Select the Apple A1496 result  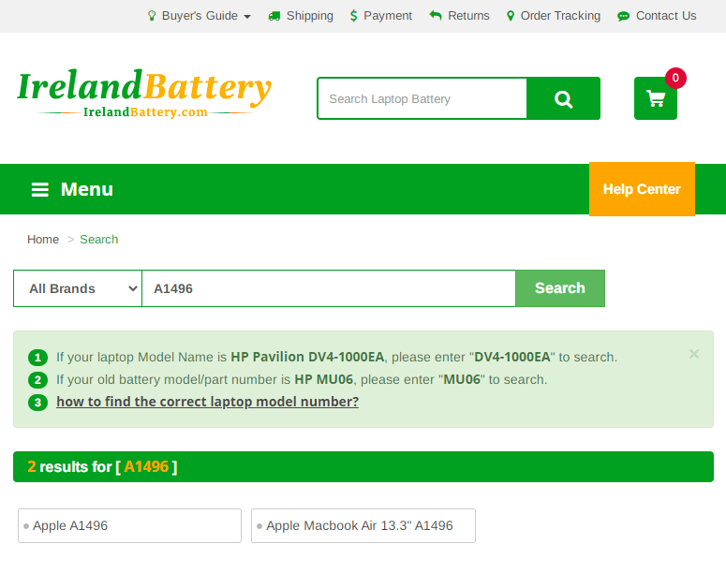(129, 526)
